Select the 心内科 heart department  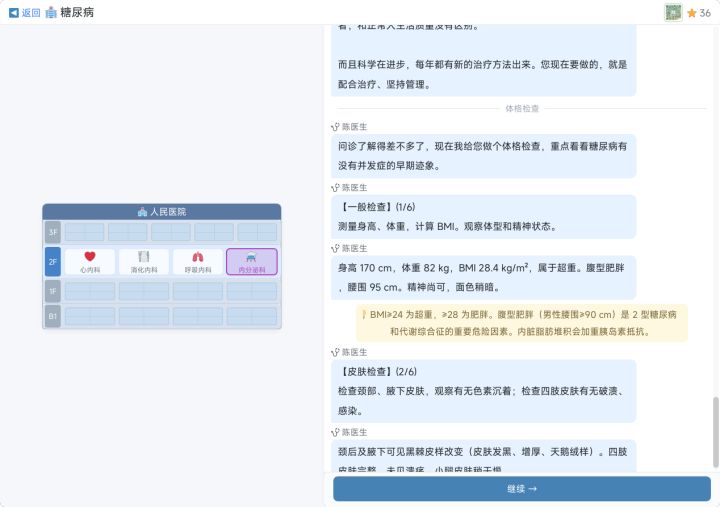[x=90, y=262]
